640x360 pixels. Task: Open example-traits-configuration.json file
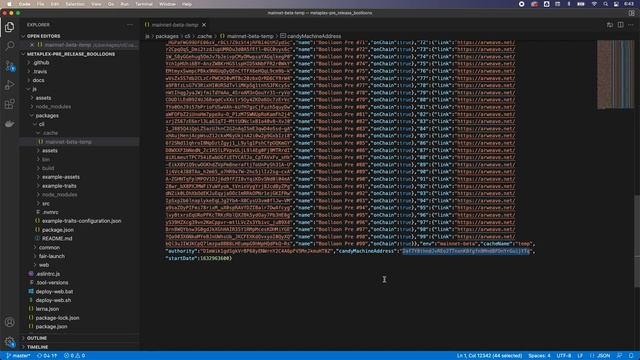click(x=81, y=221)
